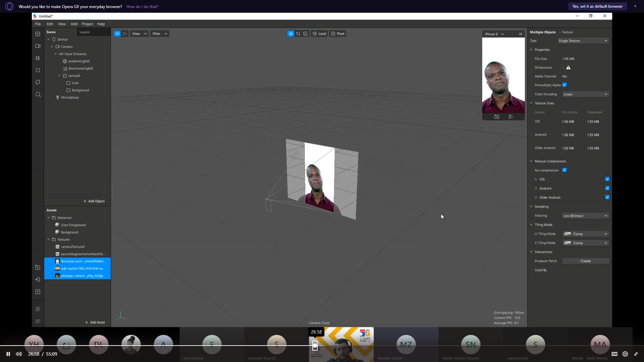644x362 pixels.
Task: Open the search magnifier icon in left sidebar
Action: point(38,95)
